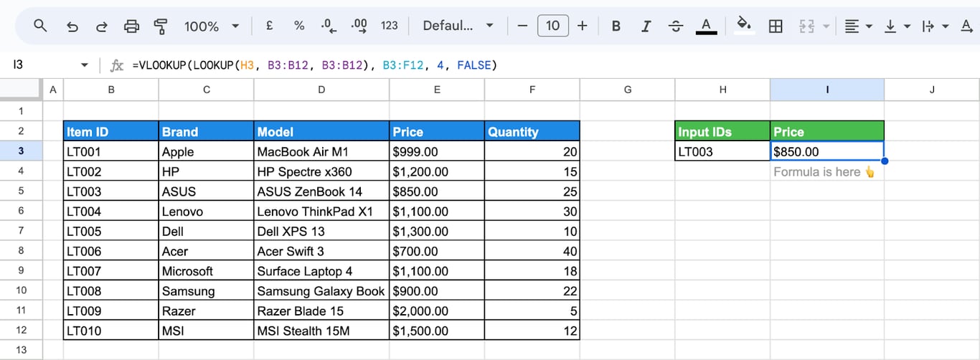Redo the last action
The height and width of the screenshot is (360, 980).
tap(102, 26)
